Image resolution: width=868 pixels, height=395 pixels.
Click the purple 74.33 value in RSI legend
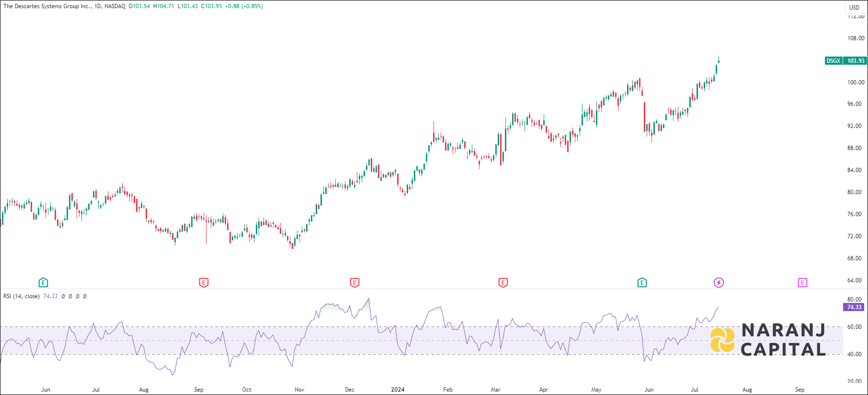[50, 296]
